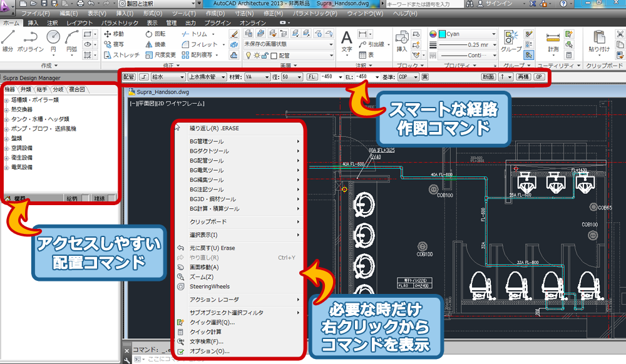Image resolution: width=626 pixels, height=364 pixels.
Task: Expand the 衛生設備 tree node
Action: (6, 158)
